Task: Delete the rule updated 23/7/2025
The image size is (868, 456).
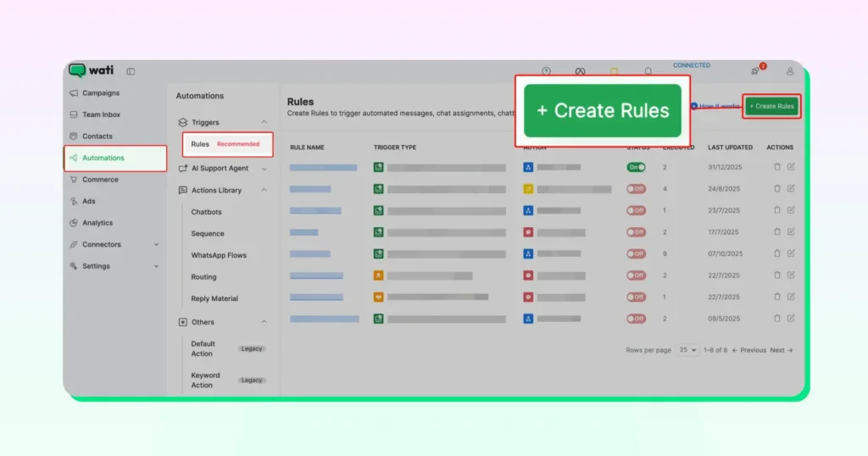Action: click(777, 209)
